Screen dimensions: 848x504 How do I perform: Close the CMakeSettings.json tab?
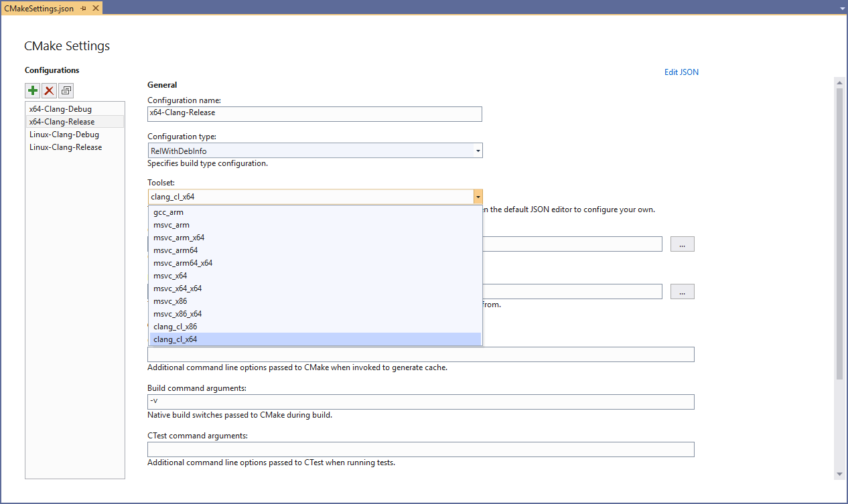click(94, 8)
